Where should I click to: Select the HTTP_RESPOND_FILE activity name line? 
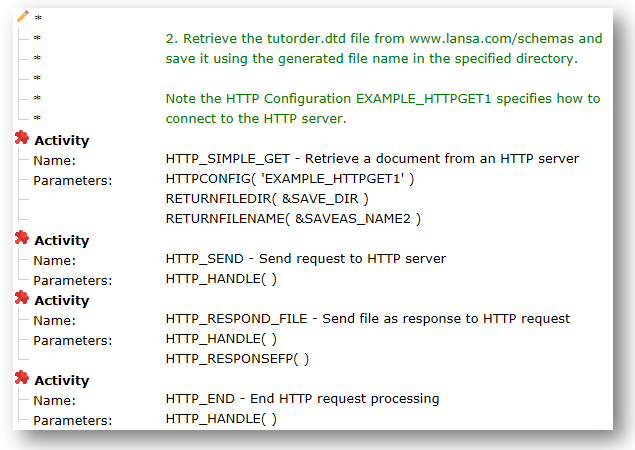pos(367,319)
